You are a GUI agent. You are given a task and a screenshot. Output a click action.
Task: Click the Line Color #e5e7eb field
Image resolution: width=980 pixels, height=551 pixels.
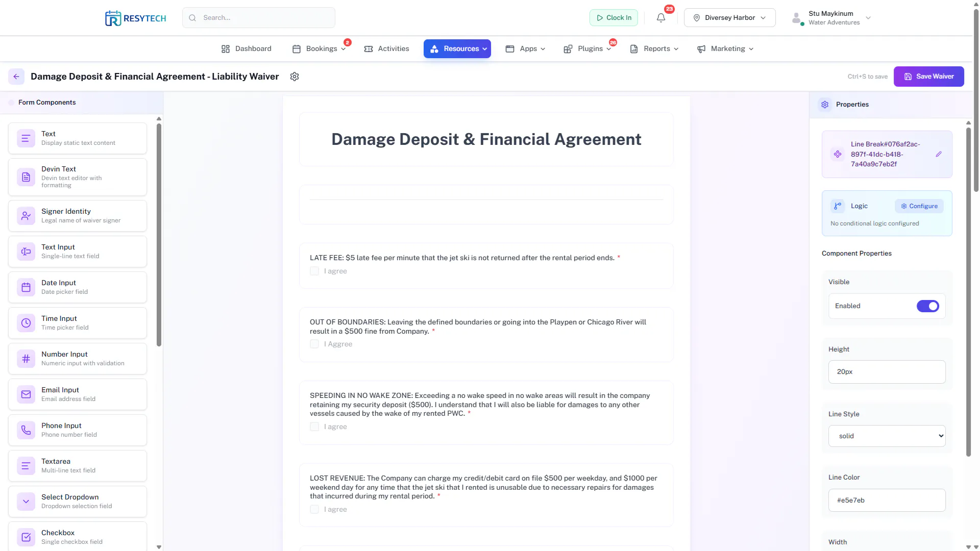point(887,500)
